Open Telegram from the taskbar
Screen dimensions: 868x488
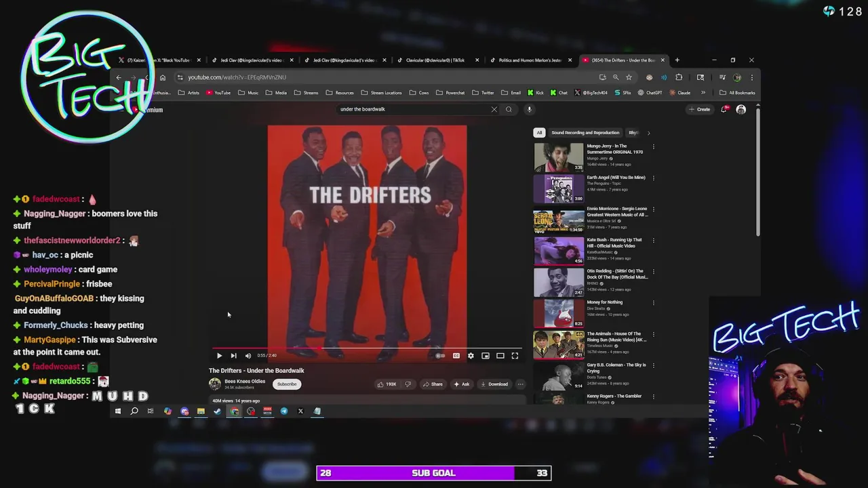pos(284,411)
